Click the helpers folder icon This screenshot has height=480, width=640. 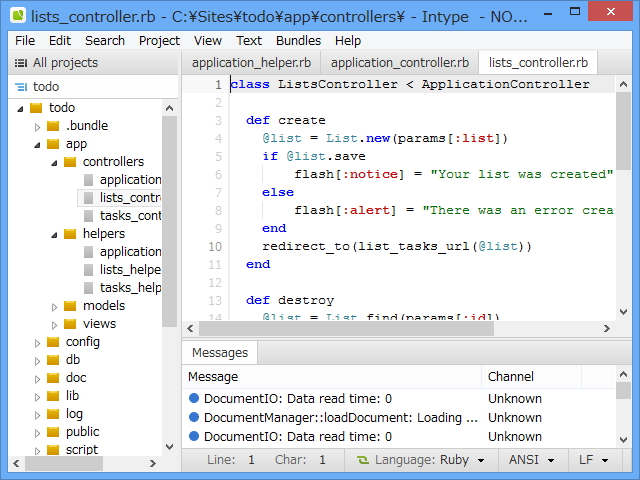pyautogui.click(x=70, y=233)
